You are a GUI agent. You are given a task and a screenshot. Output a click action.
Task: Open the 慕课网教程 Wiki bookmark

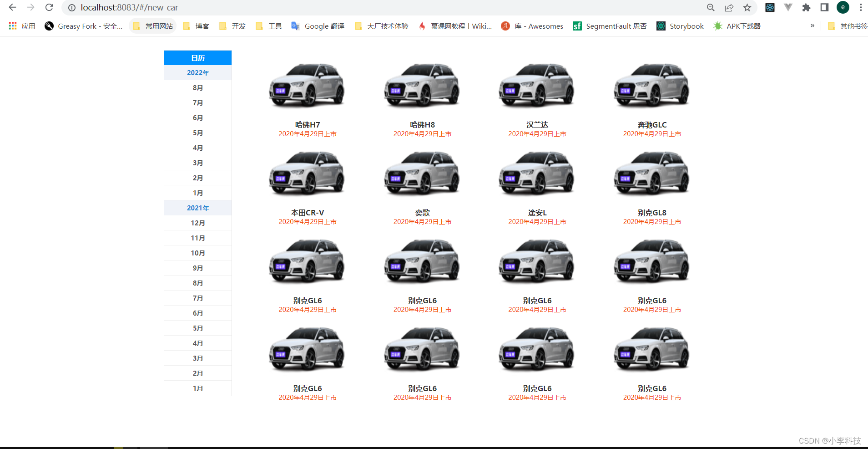tap(455, 26)
